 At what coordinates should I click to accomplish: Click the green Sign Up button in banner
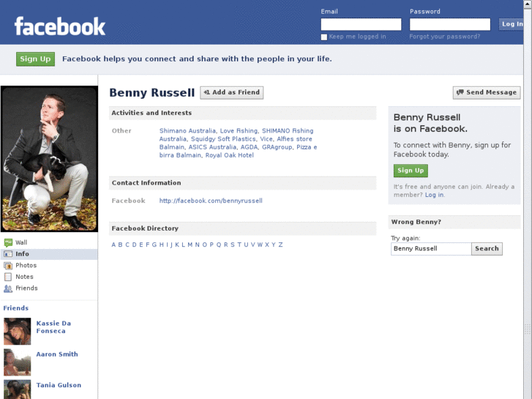[35, 59]
